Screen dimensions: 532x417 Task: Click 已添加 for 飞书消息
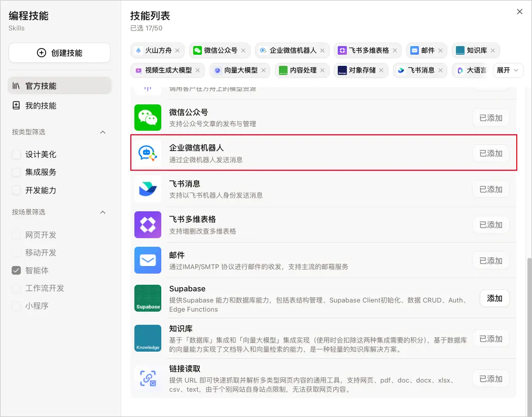[490, 189]
